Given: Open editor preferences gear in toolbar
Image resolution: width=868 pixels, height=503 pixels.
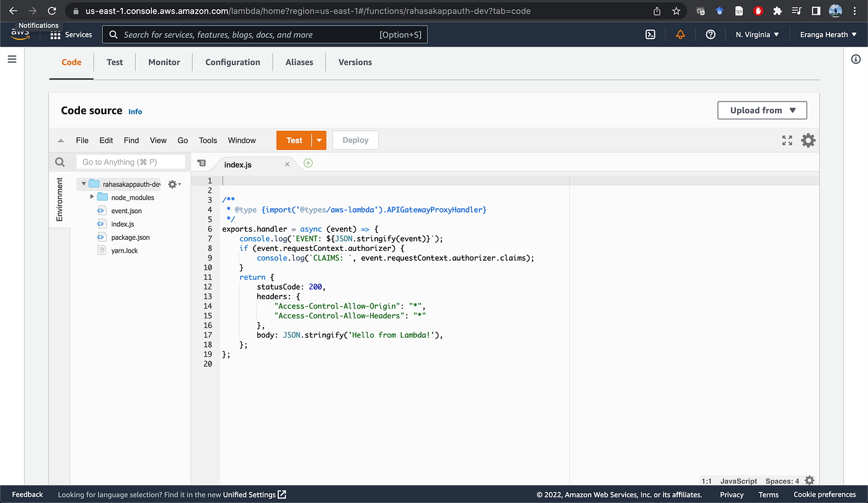Looking at the screenshot, I should [x=808, y=141].
